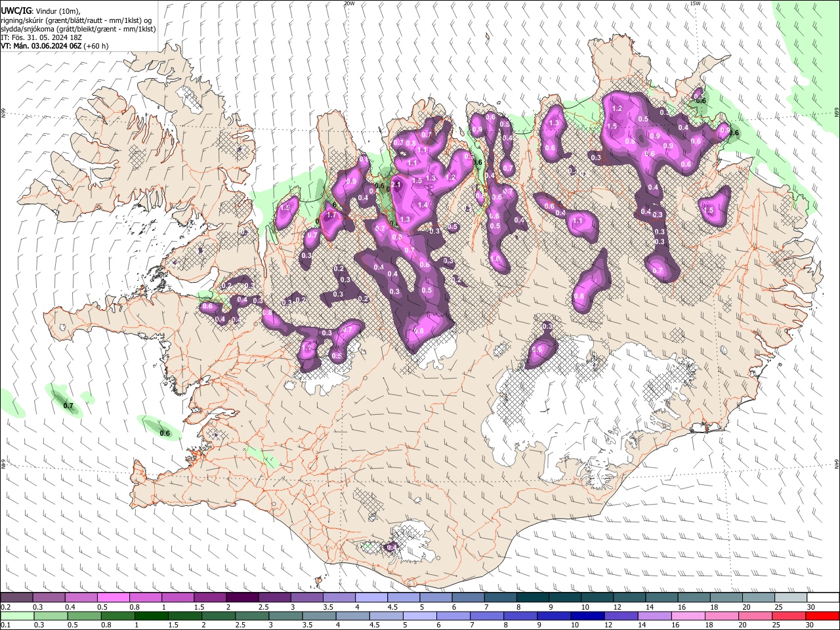
Task: Select the palest green 0.1 rain swatch
Action: tap(17, 616)
